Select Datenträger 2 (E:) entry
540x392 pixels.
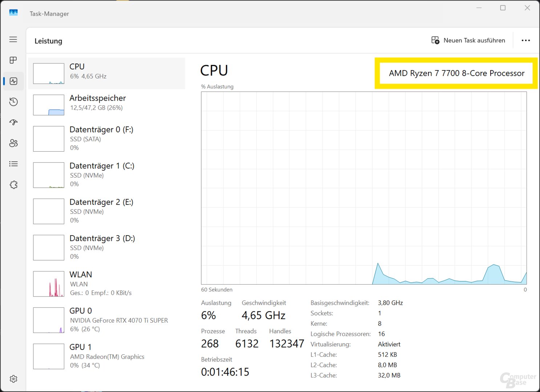pos(107,211)
